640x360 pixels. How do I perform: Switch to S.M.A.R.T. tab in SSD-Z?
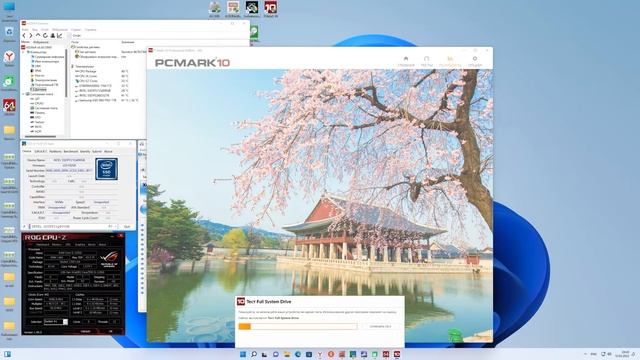click(x=40, y=151)
